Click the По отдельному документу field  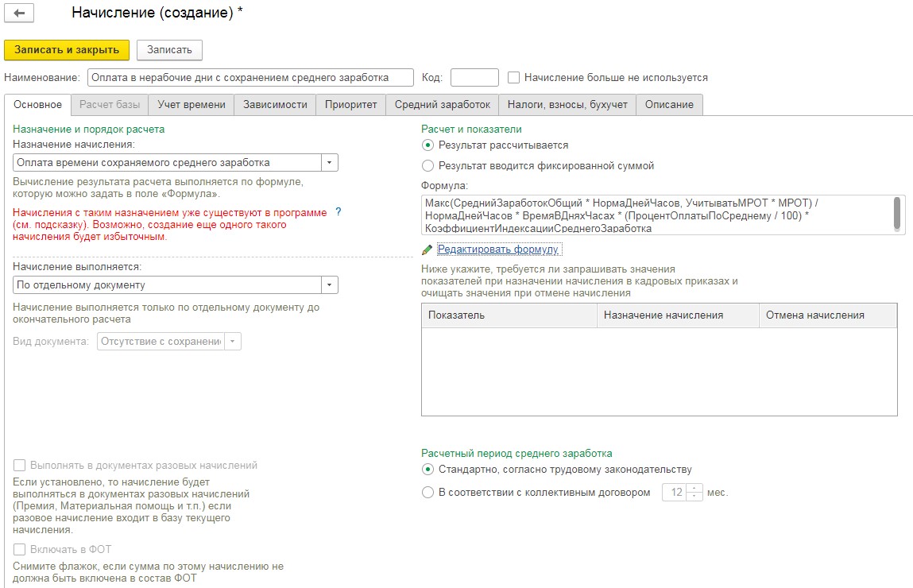click(x=167, y=284)
